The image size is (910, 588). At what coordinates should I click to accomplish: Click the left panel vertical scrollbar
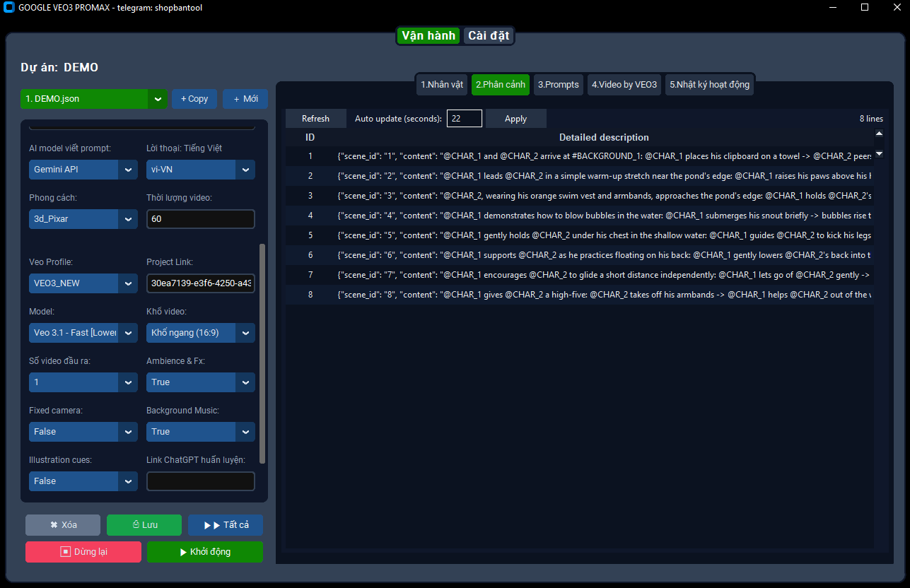click(262, 353)
